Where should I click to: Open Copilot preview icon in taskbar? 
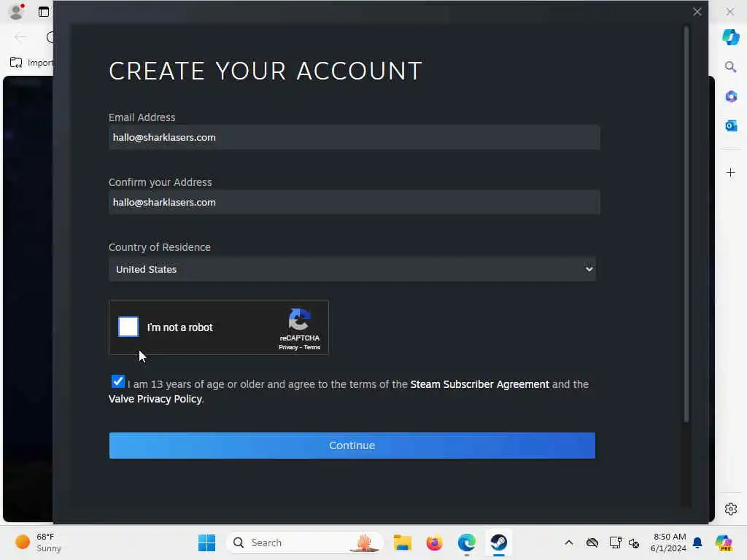723,542
